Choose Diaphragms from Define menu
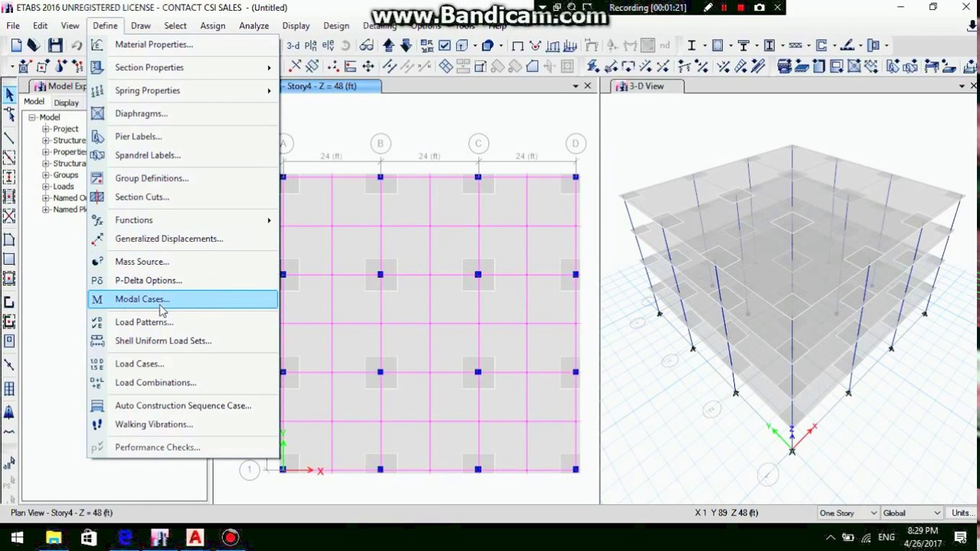Image resolution: width=980 pixels, height=551 pixels. click(183, 113)
